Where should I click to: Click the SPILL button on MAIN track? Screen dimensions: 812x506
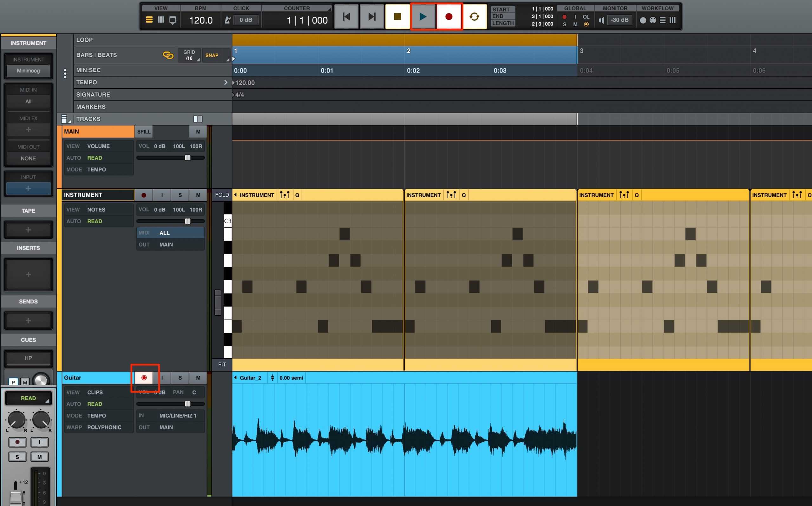click(x=144, y=132)
